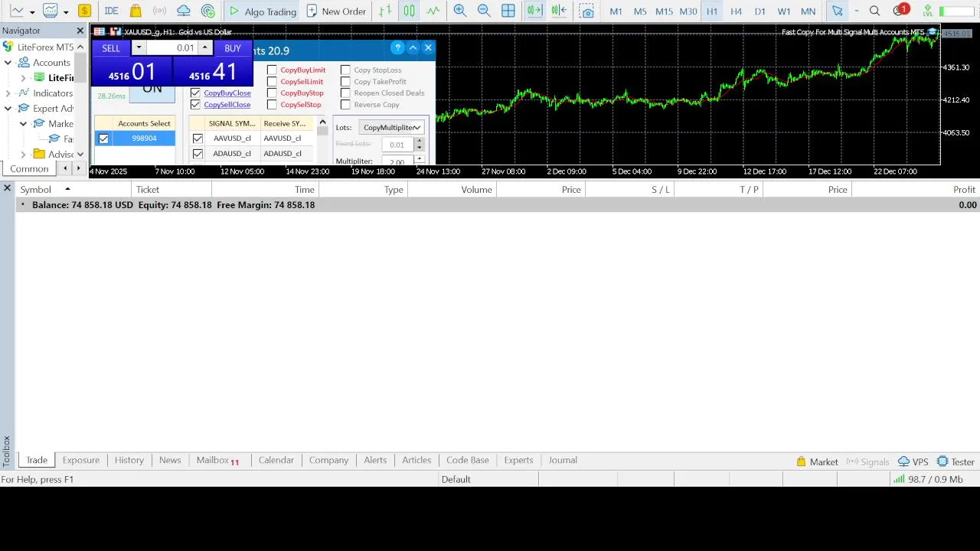Increase lot volume with up arrow

point(204,47)
